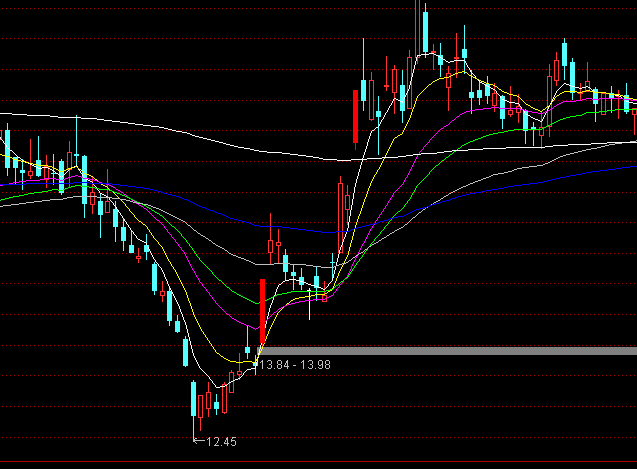Select the lowest cyan candlestick above 12.45
637x469 pixels.
pyautogui.click(x=193, y=402)
